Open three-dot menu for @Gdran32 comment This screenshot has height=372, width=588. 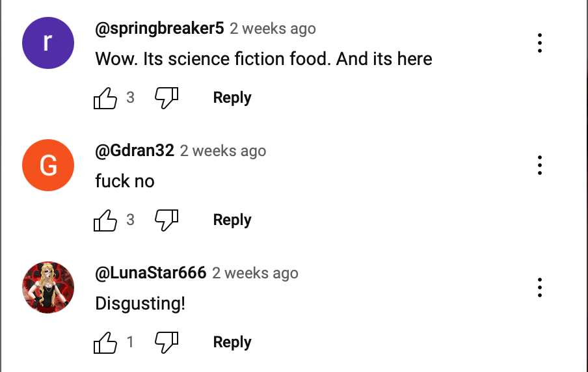[540, 165]
